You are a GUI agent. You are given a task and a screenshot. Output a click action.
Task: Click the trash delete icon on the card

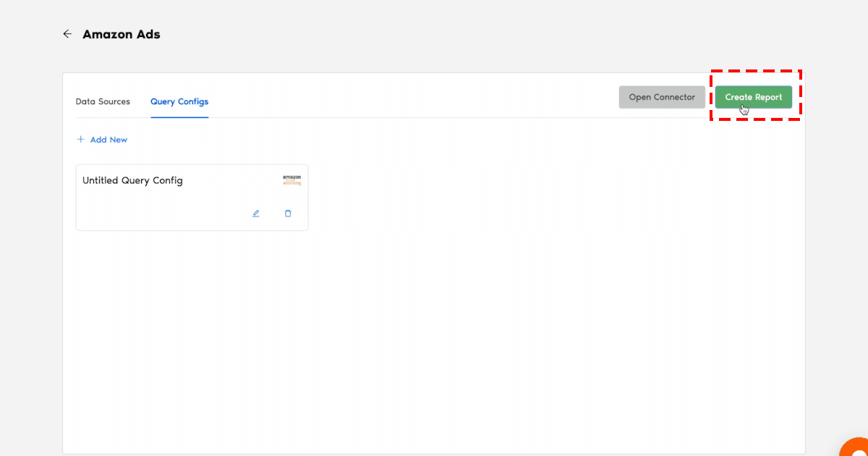pos(288,214)
